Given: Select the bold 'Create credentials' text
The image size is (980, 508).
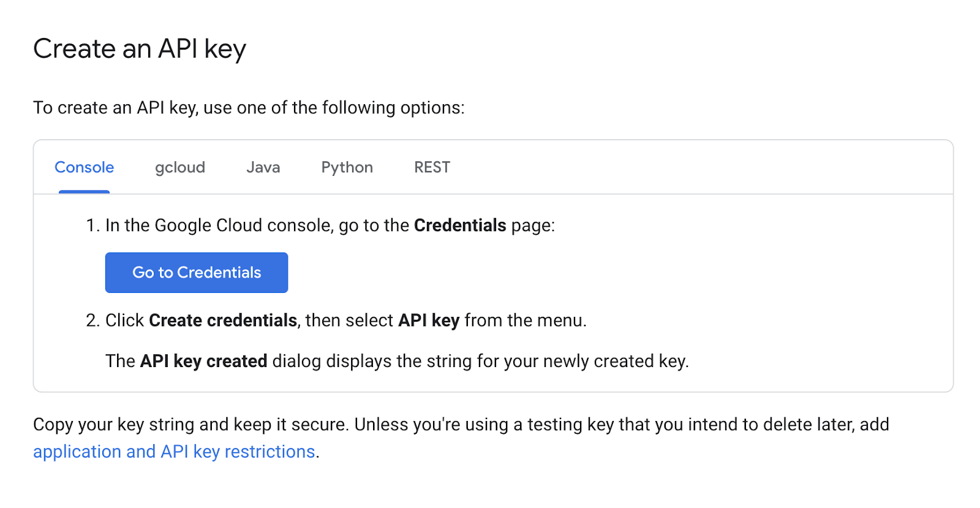Looking at the screenshot, I should tap(222, 320).
